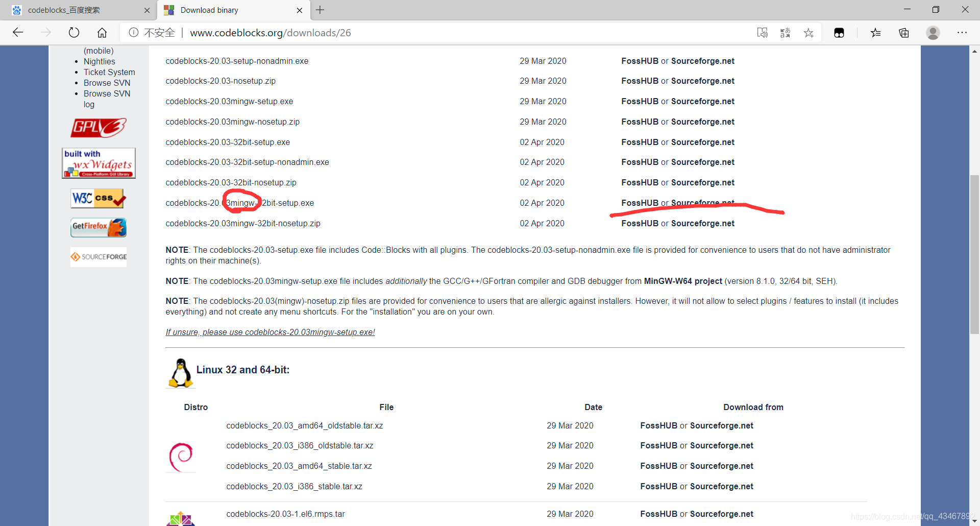
Task: Click the Get Firefox badge
Action: click(x=99, y=227)
